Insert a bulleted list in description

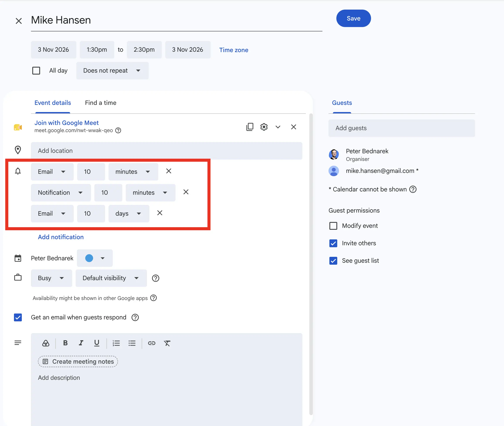(x=132, y=343)
